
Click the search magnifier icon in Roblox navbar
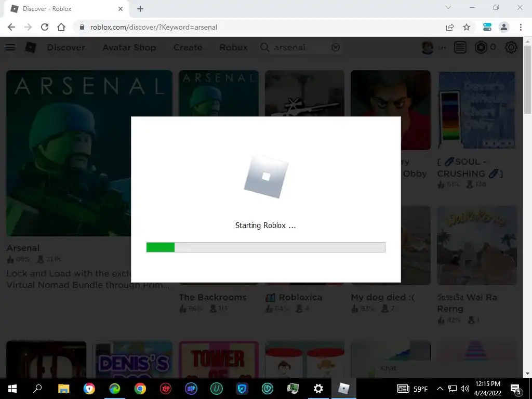pos(264,47)
